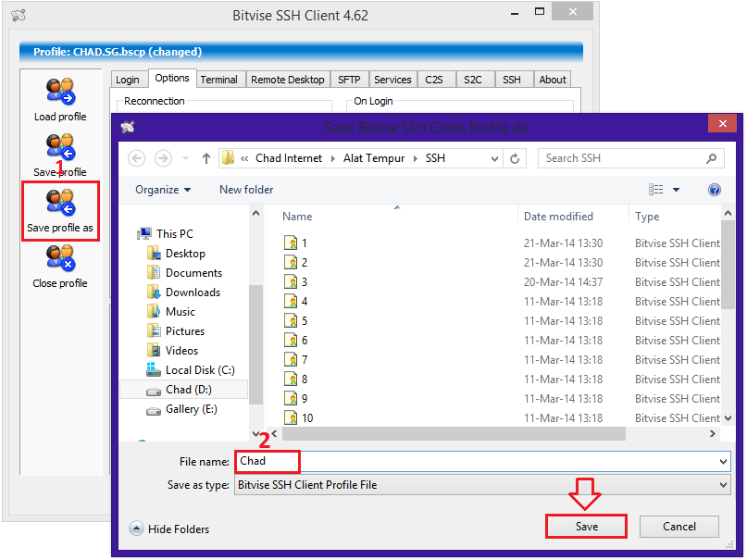This screenshot has height=560, width=747.
Task: Open the Save as type combo box
Action: tap(482, 485)
